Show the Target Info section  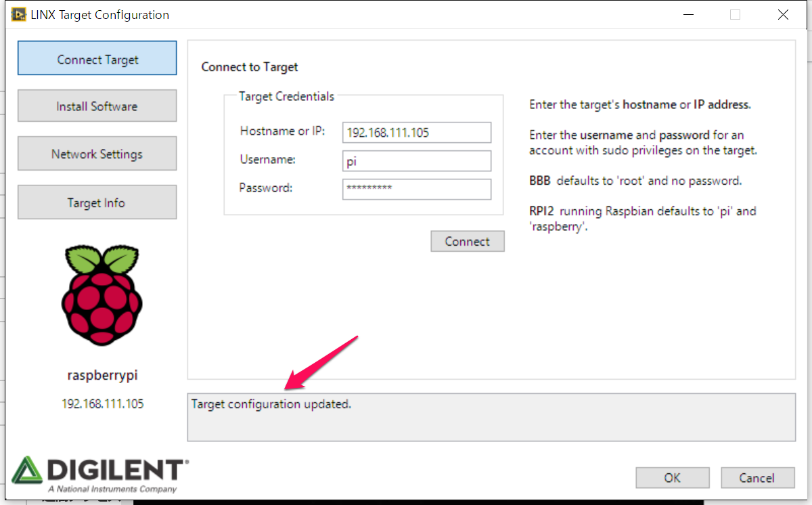(x=97, y=202)
